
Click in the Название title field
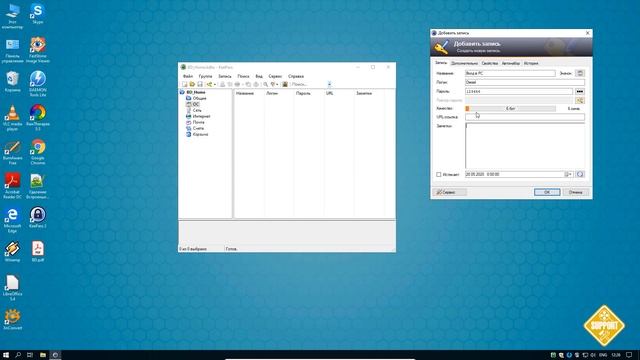pos(510,73)
